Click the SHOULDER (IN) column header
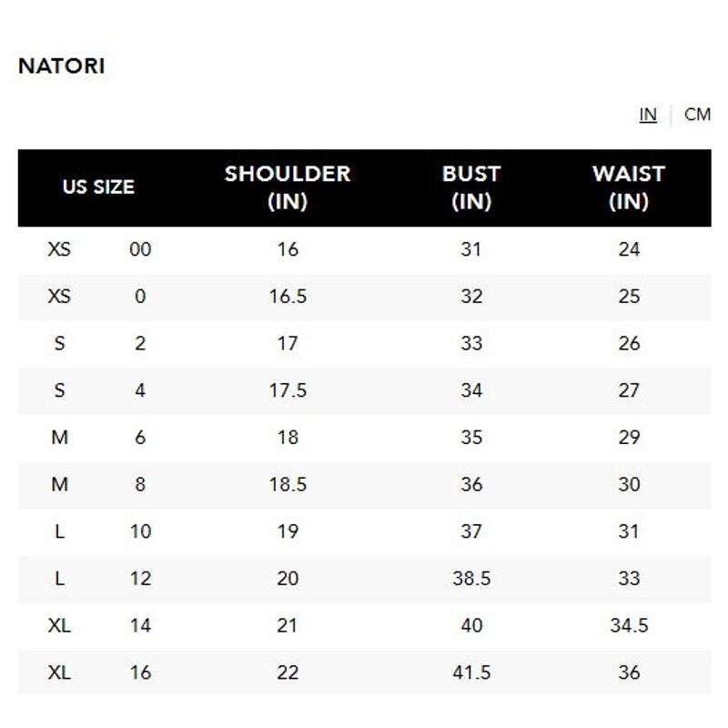 point(288,187)
